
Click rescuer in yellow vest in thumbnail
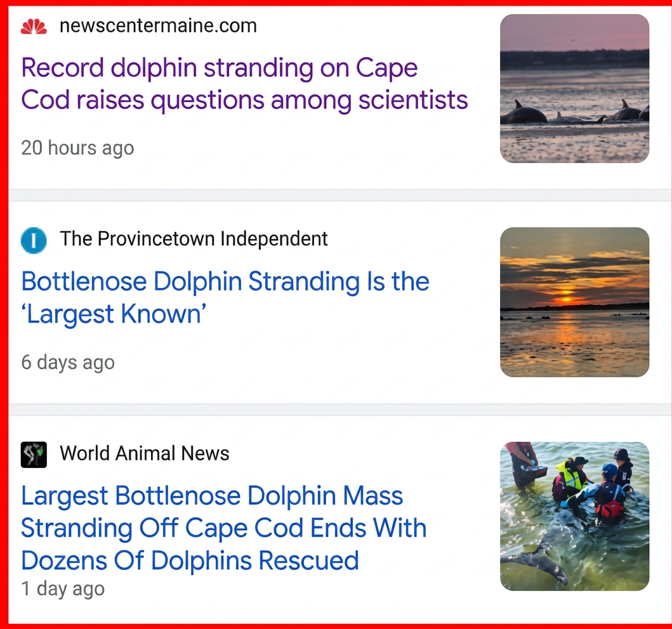(x=569, y=478)
